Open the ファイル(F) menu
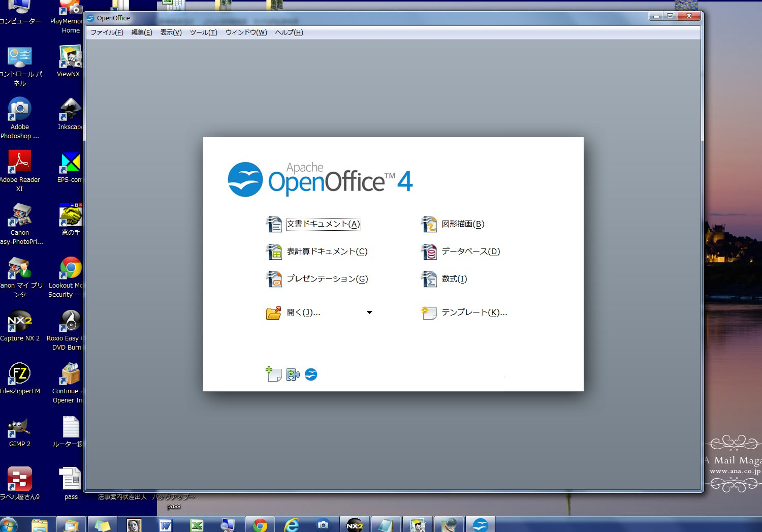This screenshot has height=532, width=762. tap(107, 33)
